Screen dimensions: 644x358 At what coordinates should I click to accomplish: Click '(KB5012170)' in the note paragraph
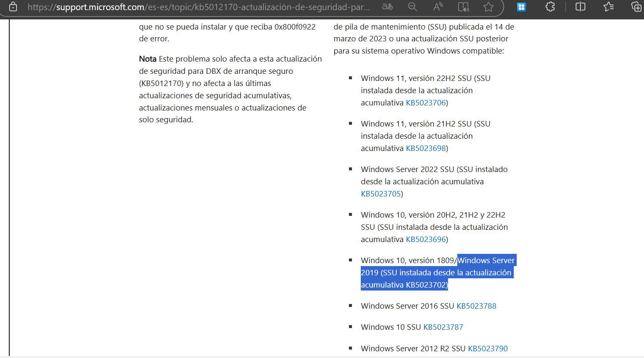[x=161, y=83]
